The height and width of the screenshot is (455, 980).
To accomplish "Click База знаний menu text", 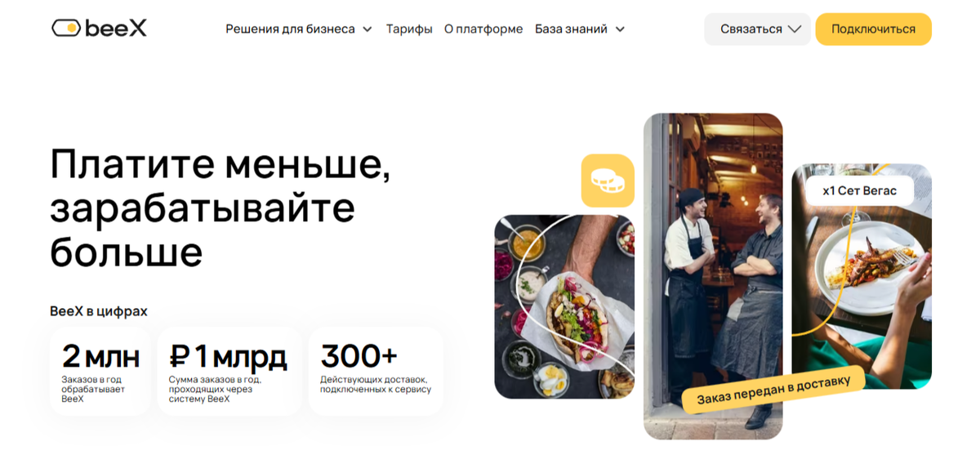I will coord(571,29).
